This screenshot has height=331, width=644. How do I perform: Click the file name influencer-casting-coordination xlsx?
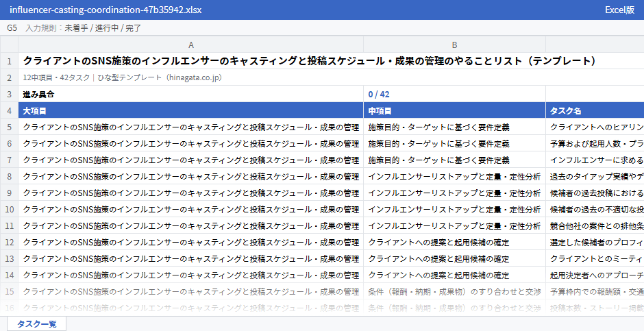point(106,10)
